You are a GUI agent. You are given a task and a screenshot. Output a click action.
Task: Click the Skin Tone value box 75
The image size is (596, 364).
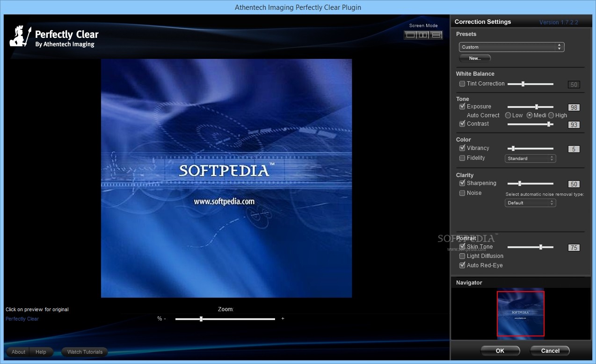574,248
